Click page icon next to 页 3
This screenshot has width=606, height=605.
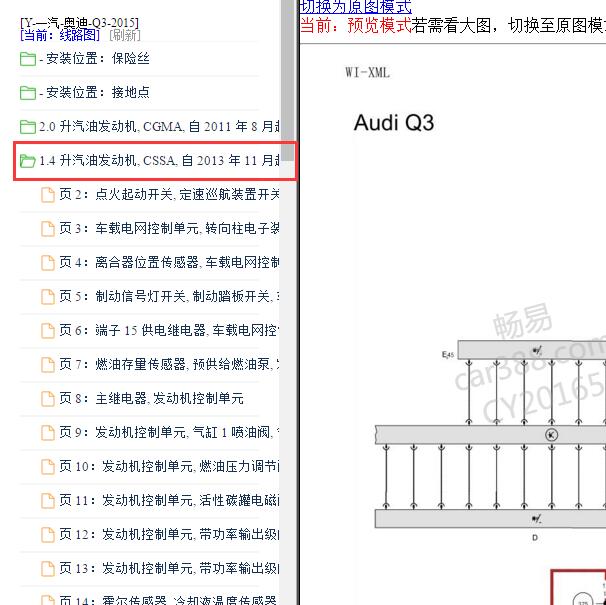click(48, 229)
